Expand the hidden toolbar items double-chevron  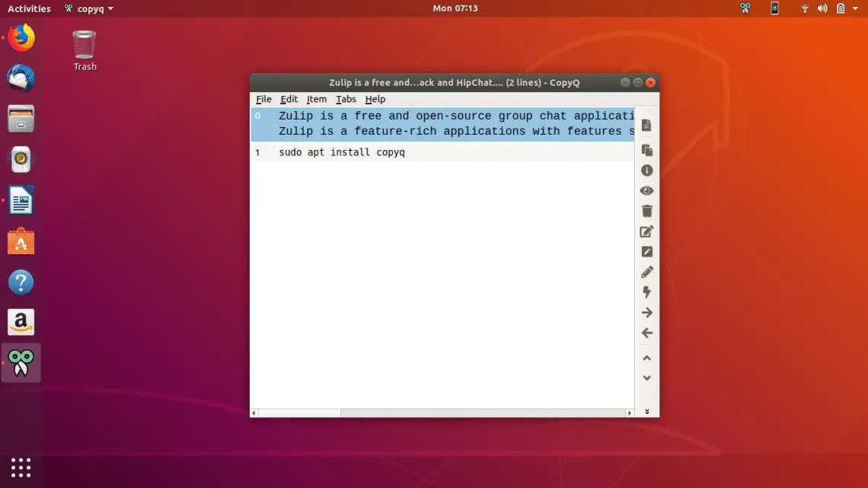(646, 411)
